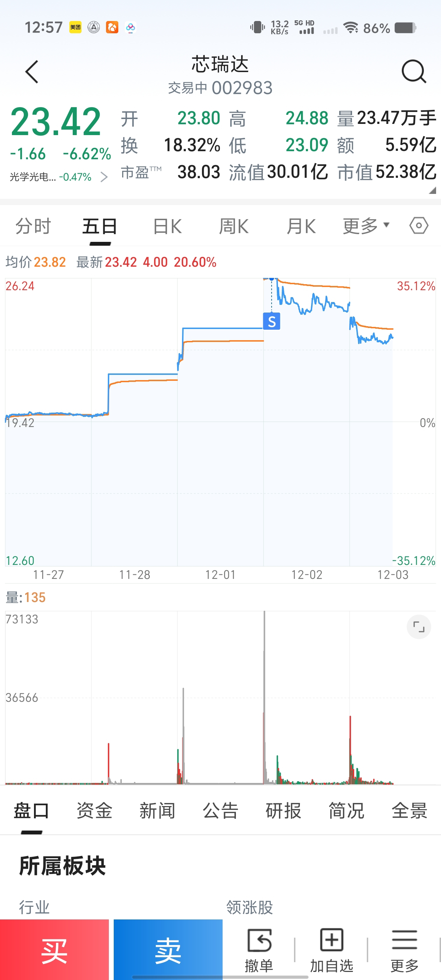Select the 月K chart tab
Viewport: 441px width, 980px height.
pos(301,226)
